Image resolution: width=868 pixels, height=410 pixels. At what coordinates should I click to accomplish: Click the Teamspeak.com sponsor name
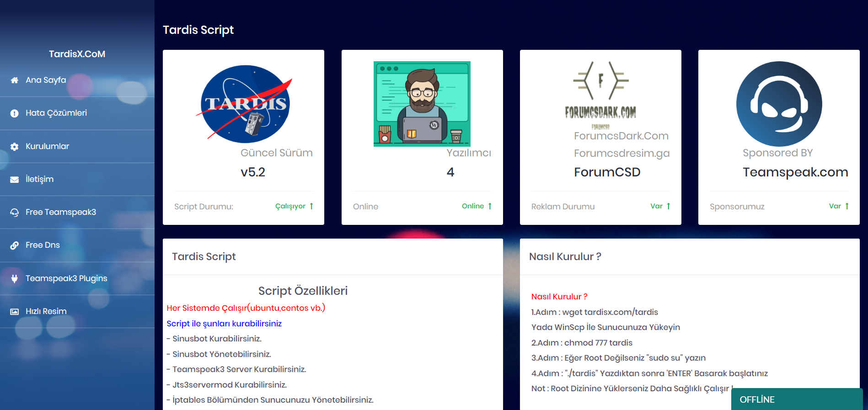pos(795,172)
